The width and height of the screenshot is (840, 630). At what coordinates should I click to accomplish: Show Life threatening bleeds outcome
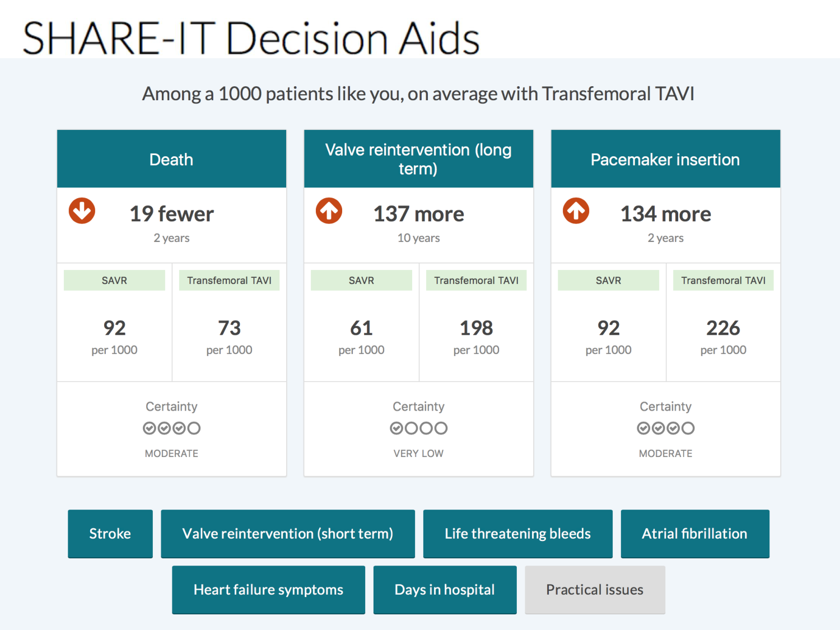tap(517, 534)
